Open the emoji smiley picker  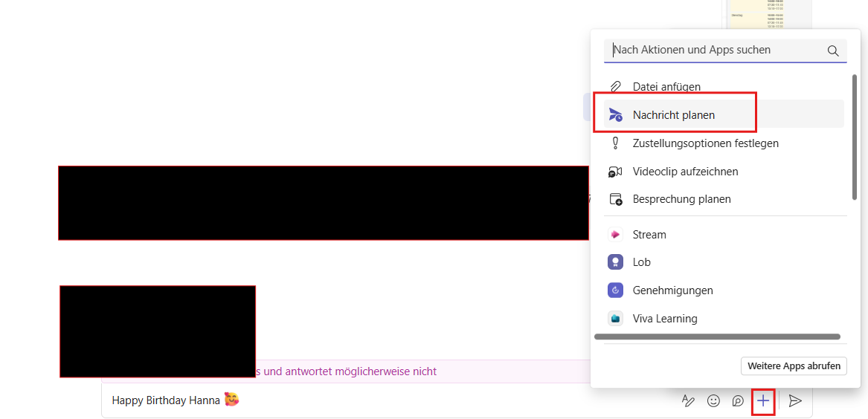point(713,401)
